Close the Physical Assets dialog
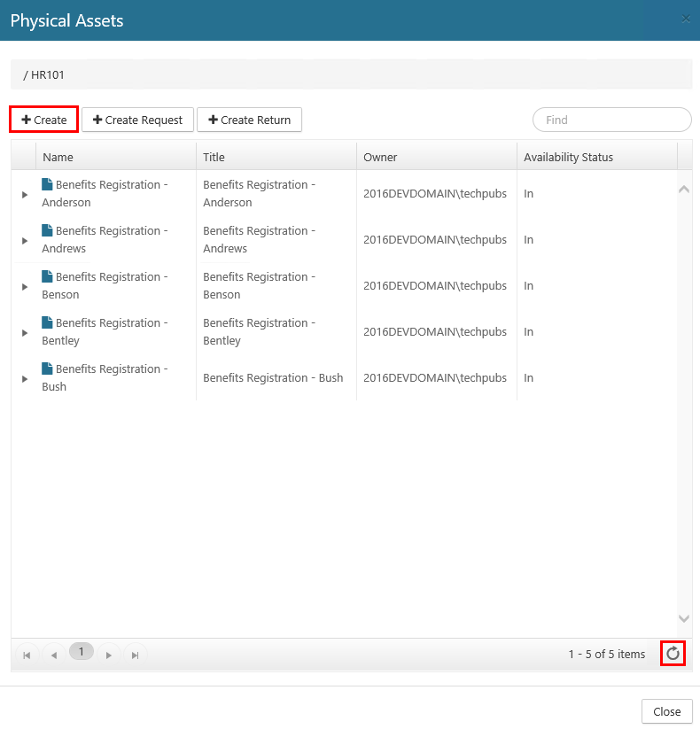This screenshot has width=700, height=729. (x=666, y=711)
